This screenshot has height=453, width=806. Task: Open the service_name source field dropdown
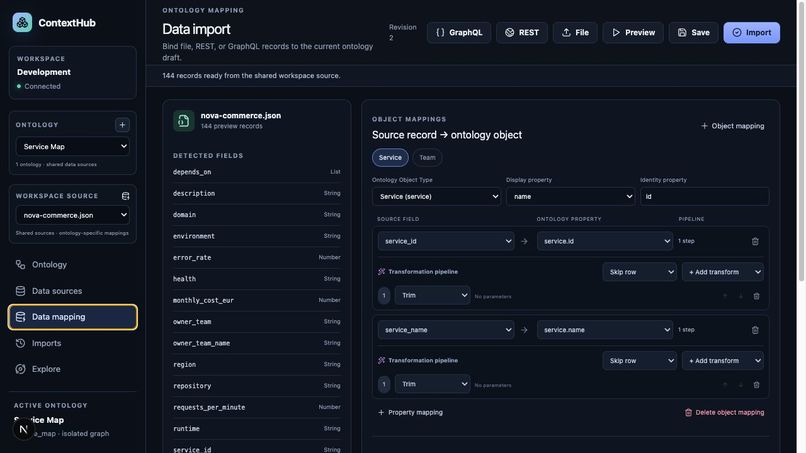click(x=446, y=330)
